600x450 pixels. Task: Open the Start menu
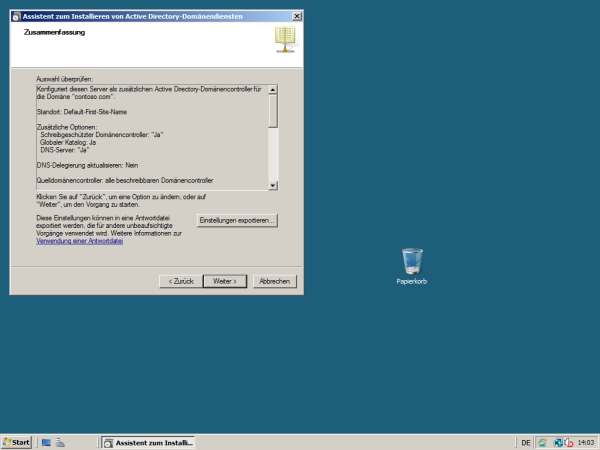click(x=16, y=443)
